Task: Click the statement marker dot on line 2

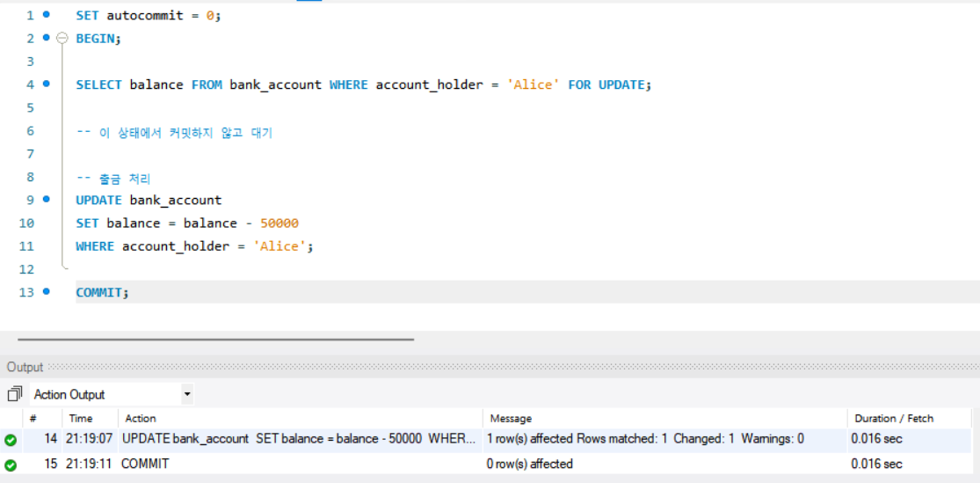Action: [46, 38]
